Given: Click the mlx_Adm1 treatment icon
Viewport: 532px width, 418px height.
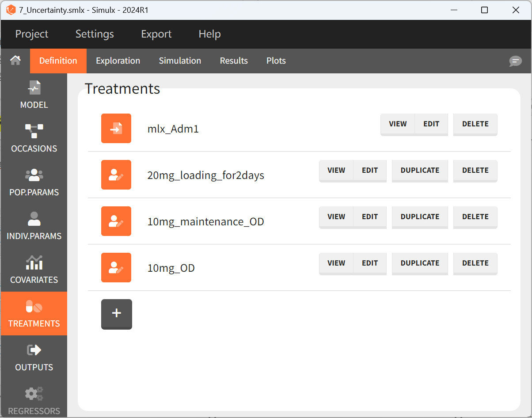Looking at the screenshot, I should (116, 129).
